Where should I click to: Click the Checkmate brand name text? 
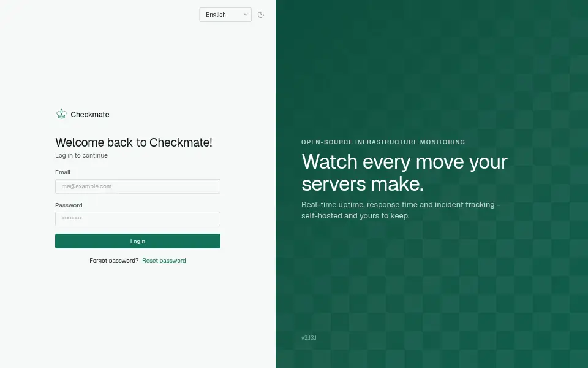click(x=90, y=115)
